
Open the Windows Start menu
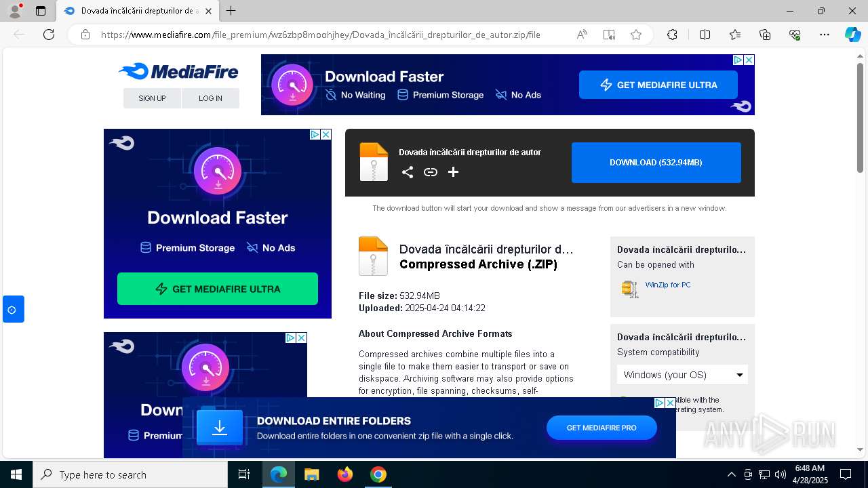(16, 474)
